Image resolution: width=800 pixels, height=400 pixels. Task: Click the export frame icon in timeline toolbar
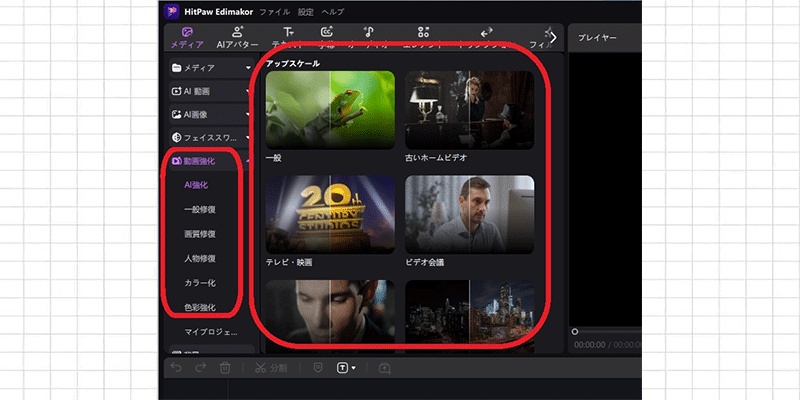(x=385, y=368)
